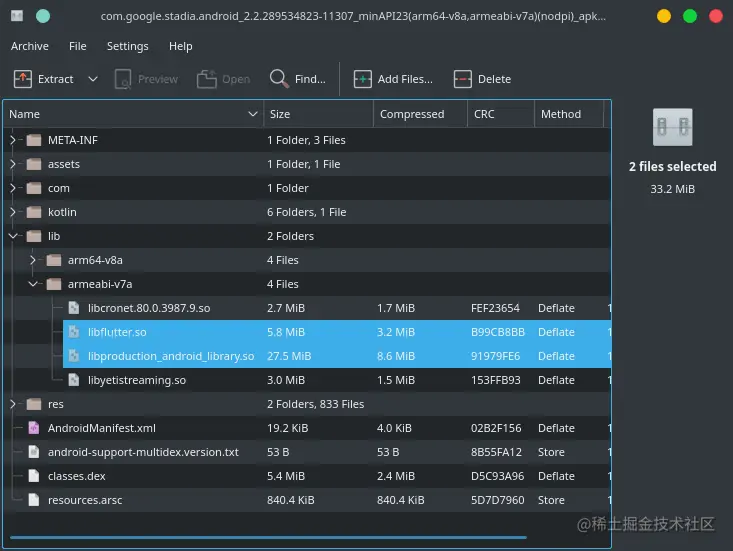733x551 pixels.
Task: Expand the assets folder
Action: tap(13, 164)
